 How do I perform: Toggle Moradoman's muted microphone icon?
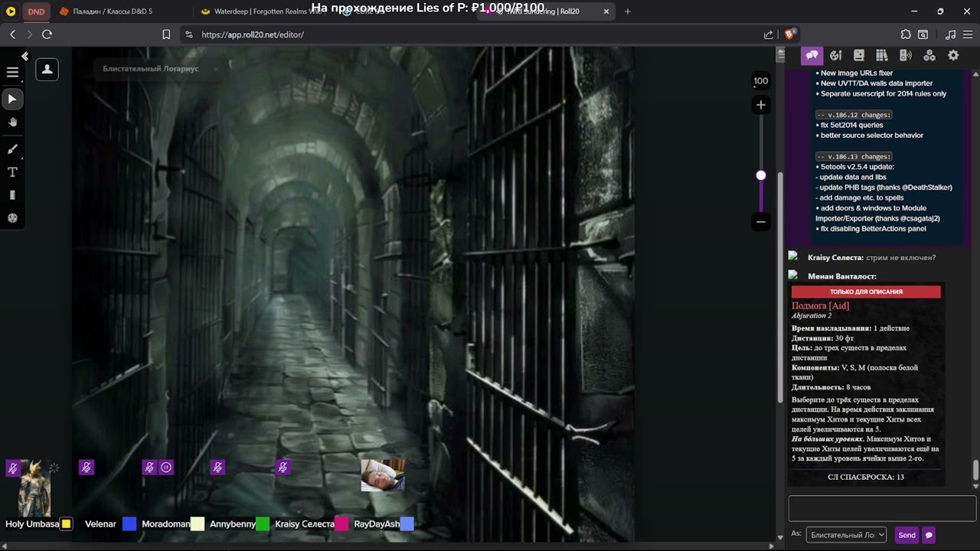click(149, 467)
